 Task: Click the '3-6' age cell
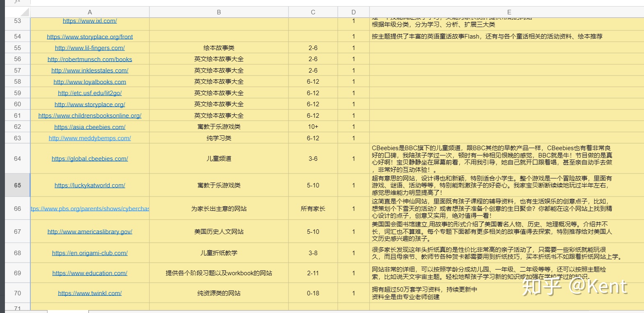313,159
